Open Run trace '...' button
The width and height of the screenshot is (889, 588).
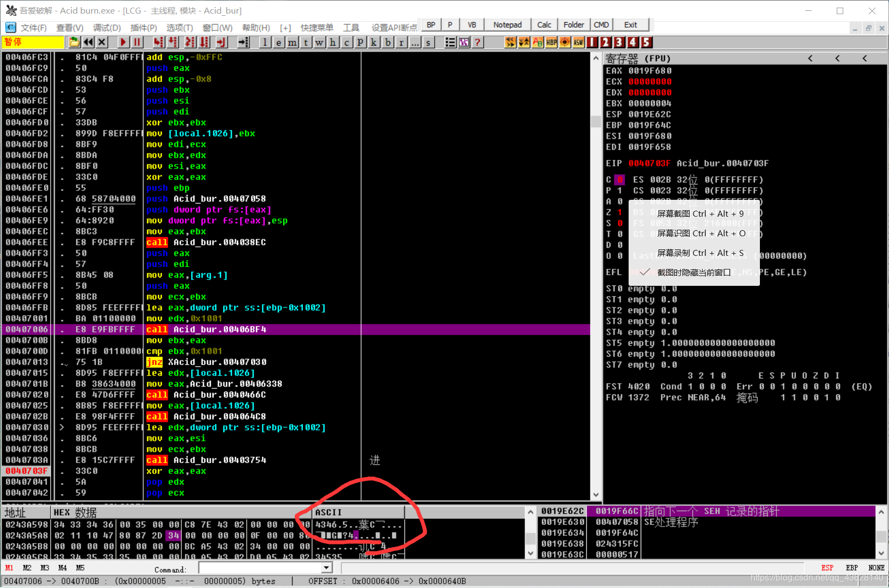coord(415,42)
